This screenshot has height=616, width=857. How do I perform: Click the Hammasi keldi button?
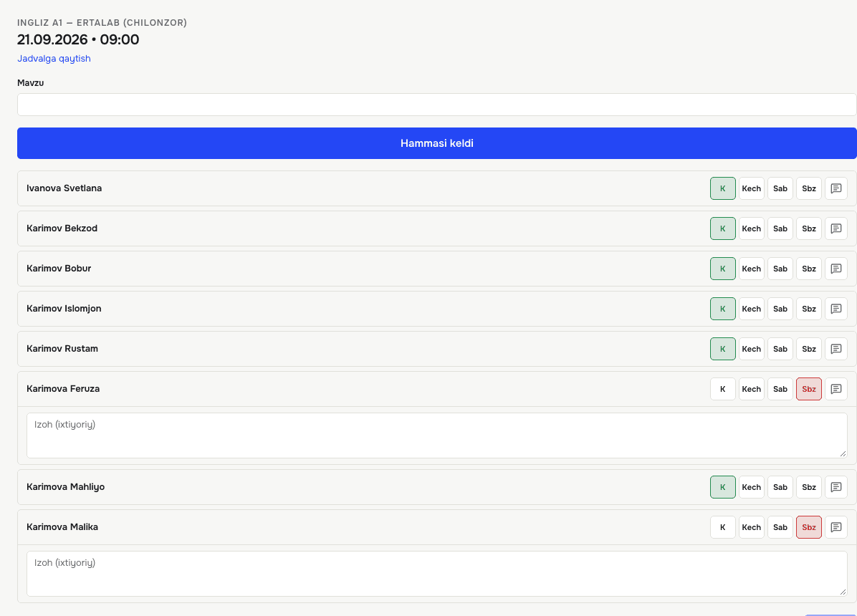(436, 143)
